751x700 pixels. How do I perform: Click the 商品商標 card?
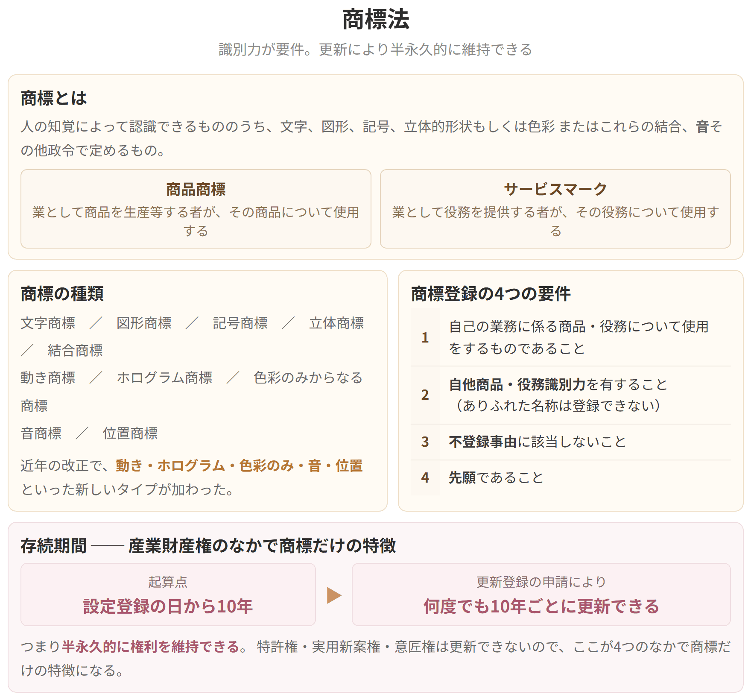click(196, 209)
